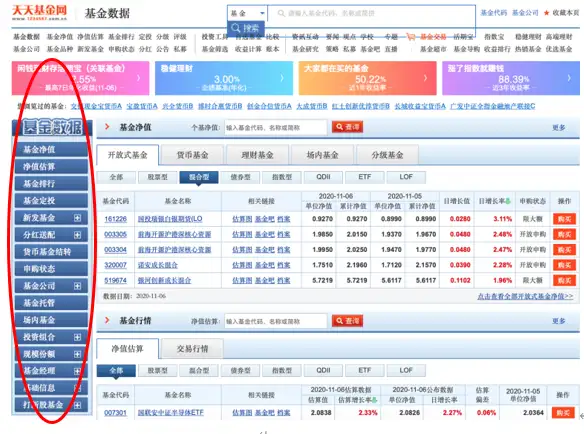Select ETF filter in 基金行情 section
584x434 pixels.
(365, 370)
